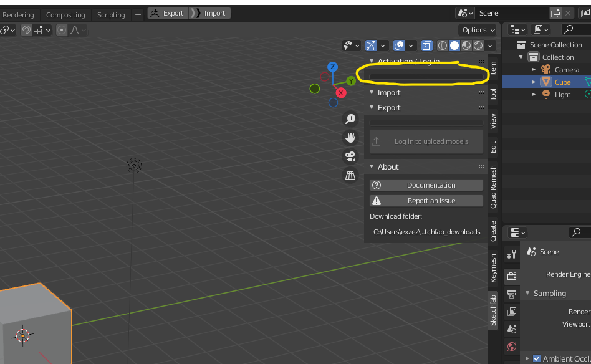Click Report an issue

click(426, 200)
